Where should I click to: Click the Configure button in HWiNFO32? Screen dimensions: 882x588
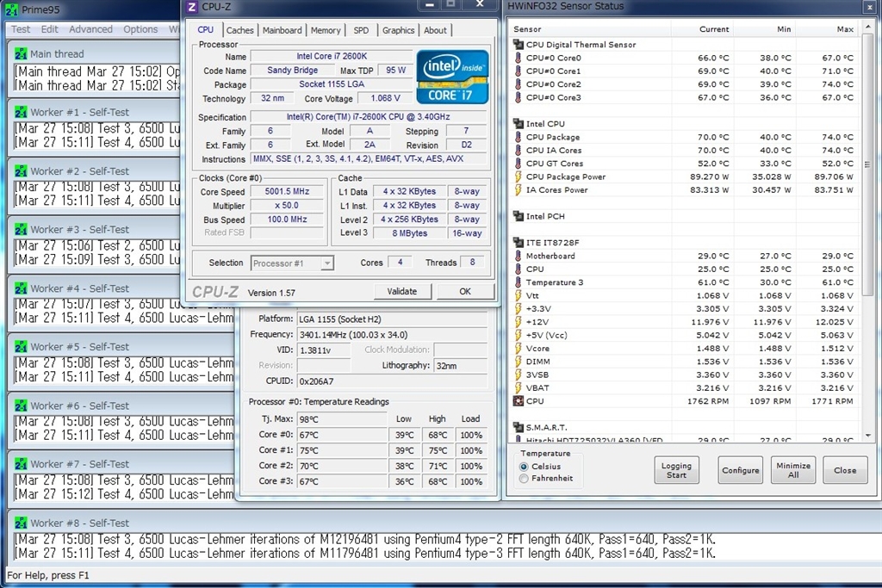click(x=740, y=470)
